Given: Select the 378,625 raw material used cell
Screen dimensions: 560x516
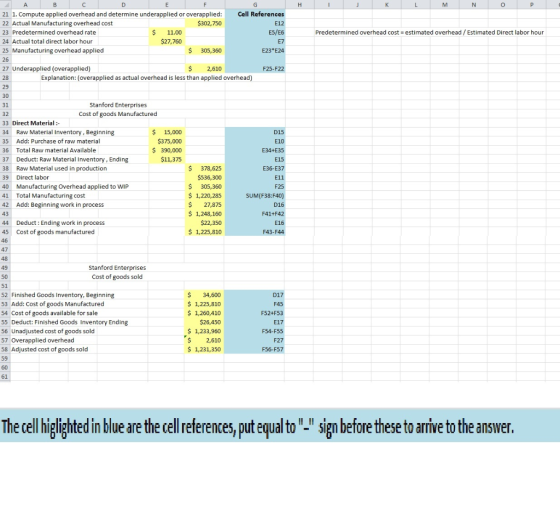Looking at the screenshot, I should pyautogui.click(x=205, y=168).
